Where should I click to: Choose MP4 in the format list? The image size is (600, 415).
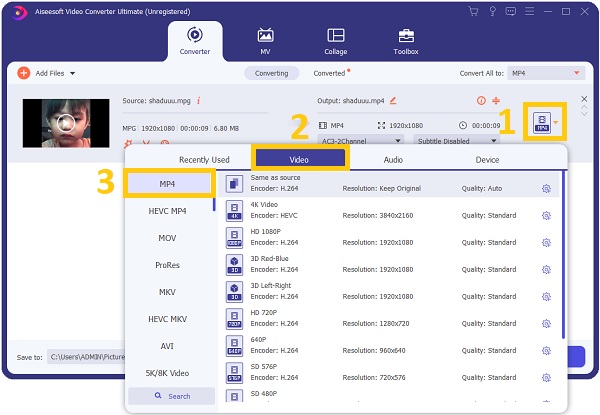(x=167, y=184)
